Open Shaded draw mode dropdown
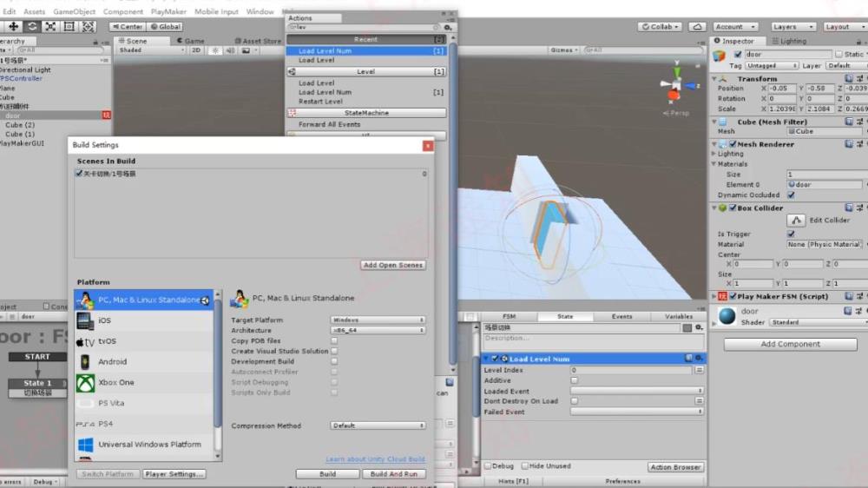The image size is (868, 488). [x=152, y=50]
